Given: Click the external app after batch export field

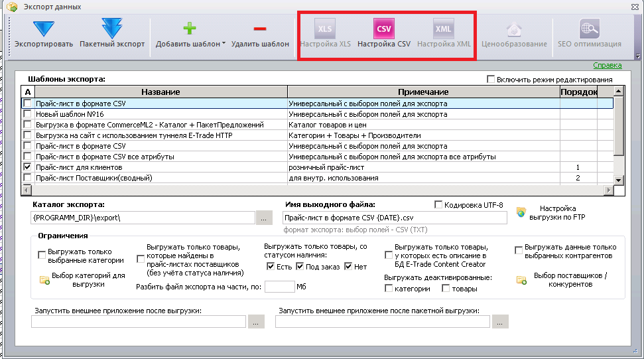Looking at the screenshot, I should [x=383, y=321].
